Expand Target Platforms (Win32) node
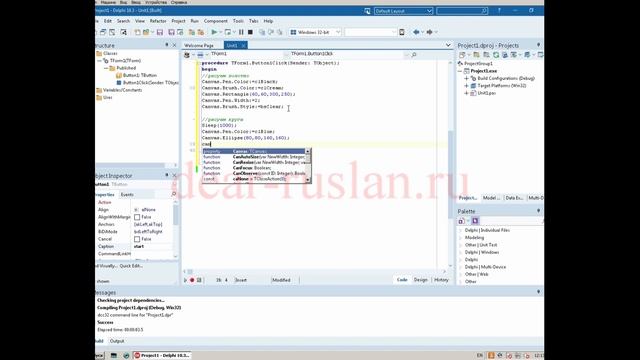Image resolution: width=640 pixels, height=360 pixels. (467, 86)
